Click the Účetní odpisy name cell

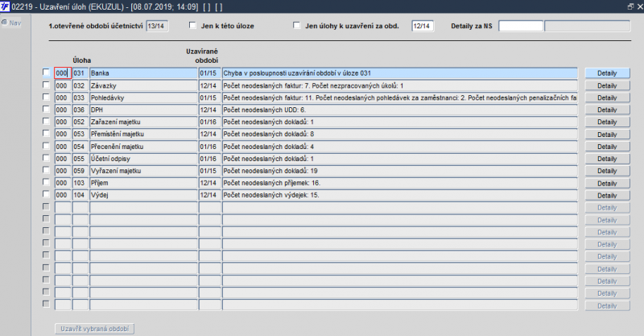coord(143,159)
